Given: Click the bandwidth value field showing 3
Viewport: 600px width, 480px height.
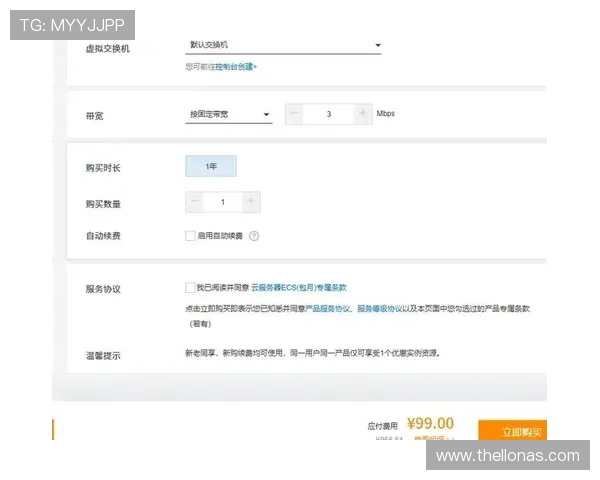Looking at the screenshot, I should point(328,114).
